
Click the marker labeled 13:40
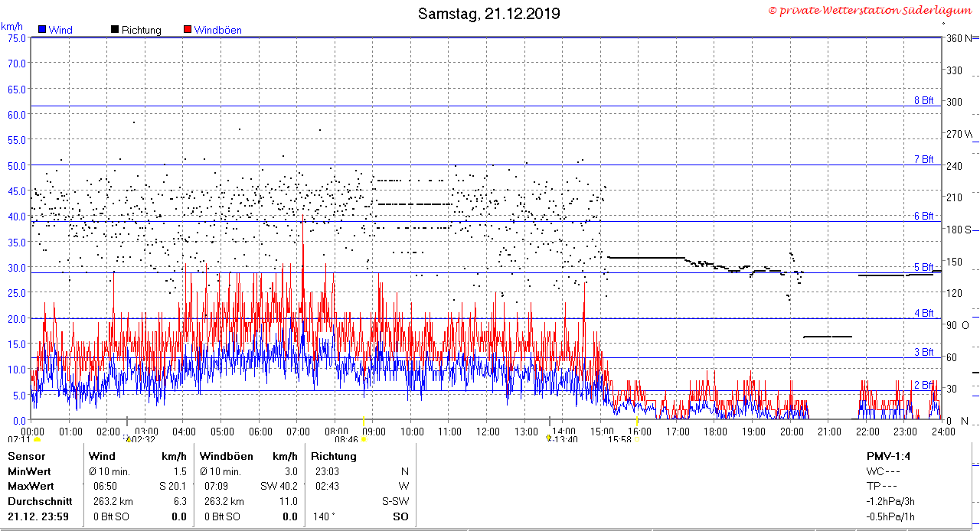(548, 439)
